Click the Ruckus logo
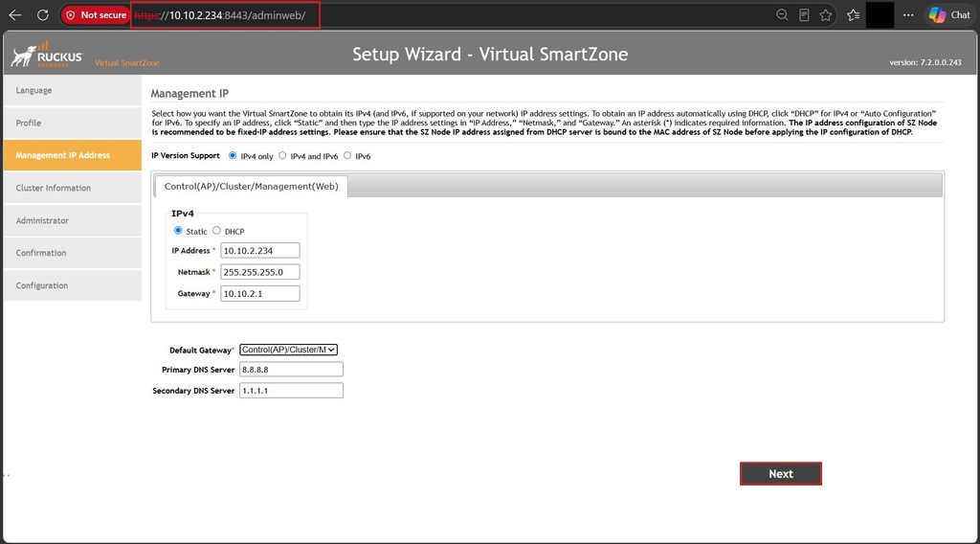Screen dimensions: 980x544 tap(47, 55)
